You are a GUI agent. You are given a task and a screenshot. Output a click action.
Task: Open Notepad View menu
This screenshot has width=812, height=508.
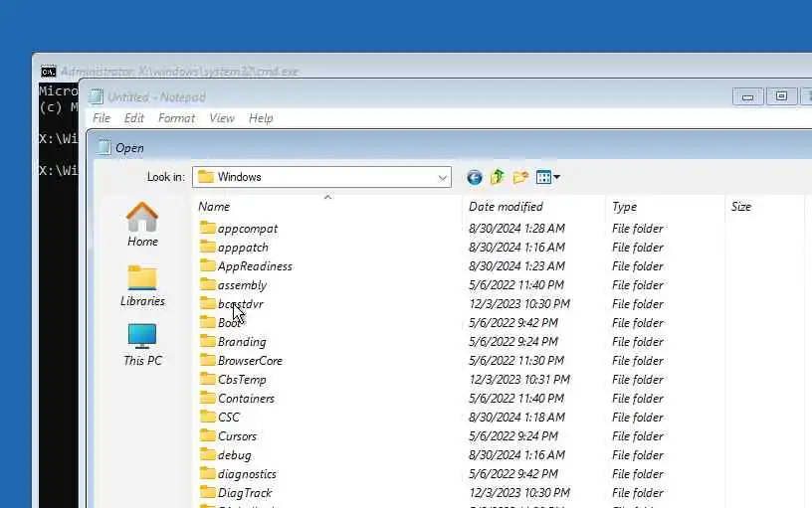pyautogui.click(x=222, y=118)
